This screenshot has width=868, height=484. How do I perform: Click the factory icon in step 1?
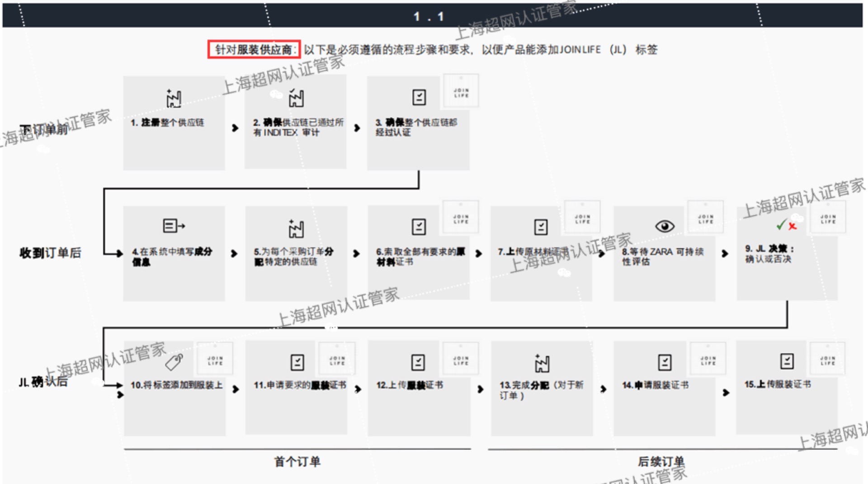point(174,98)
